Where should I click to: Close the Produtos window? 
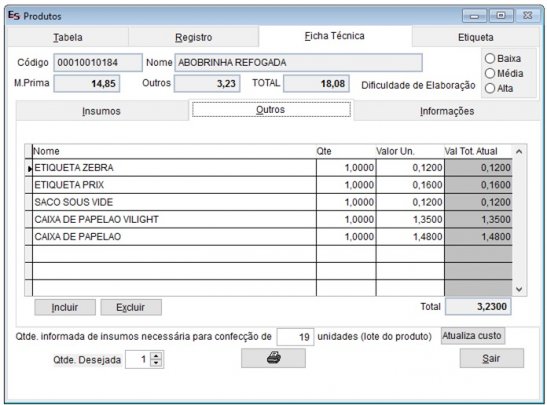[528, 16]
